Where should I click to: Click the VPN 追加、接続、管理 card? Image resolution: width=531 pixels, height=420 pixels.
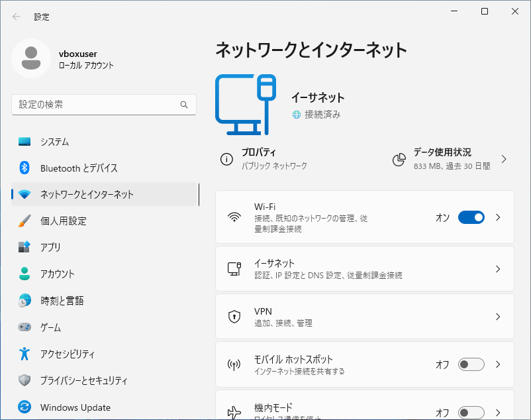pos(365,317)
